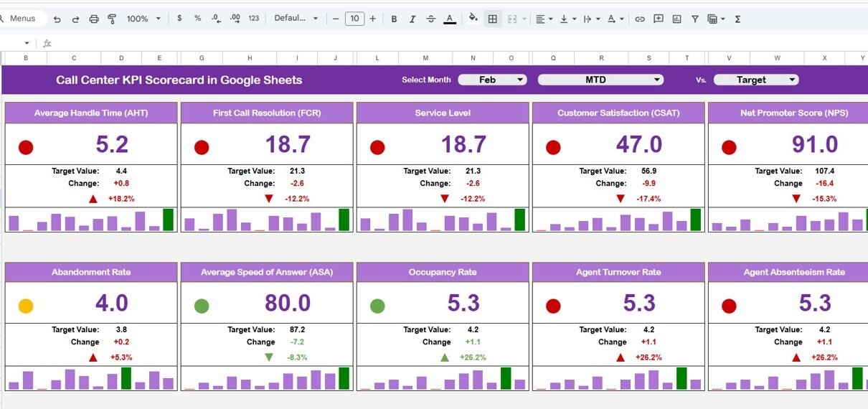
Task: Open the Default font menu
Action: tap(296, 19)
